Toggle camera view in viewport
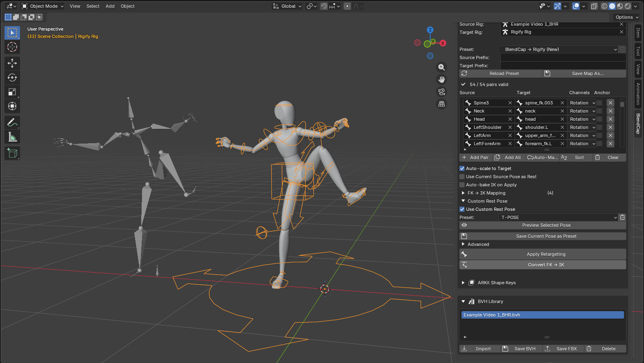Image resolution: width=644 pixels, height=363 pixels. 442,92
